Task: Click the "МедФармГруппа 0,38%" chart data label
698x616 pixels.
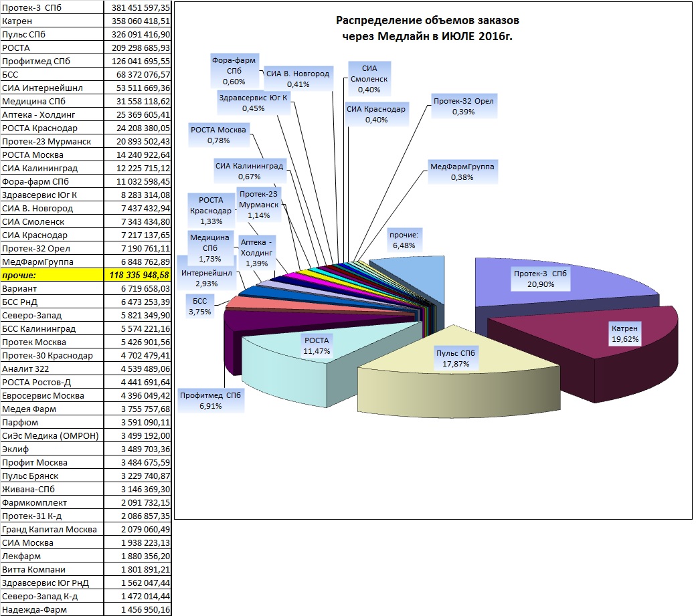Action: 462,172
